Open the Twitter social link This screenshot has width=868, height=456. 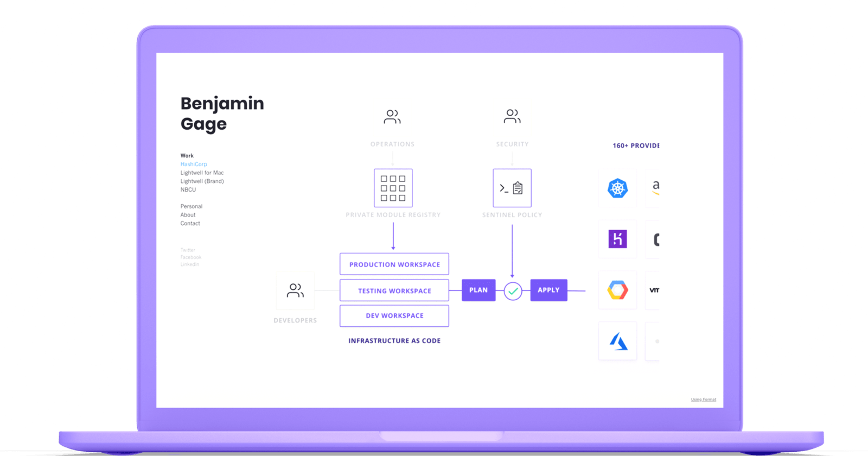[x=188, y=250]
